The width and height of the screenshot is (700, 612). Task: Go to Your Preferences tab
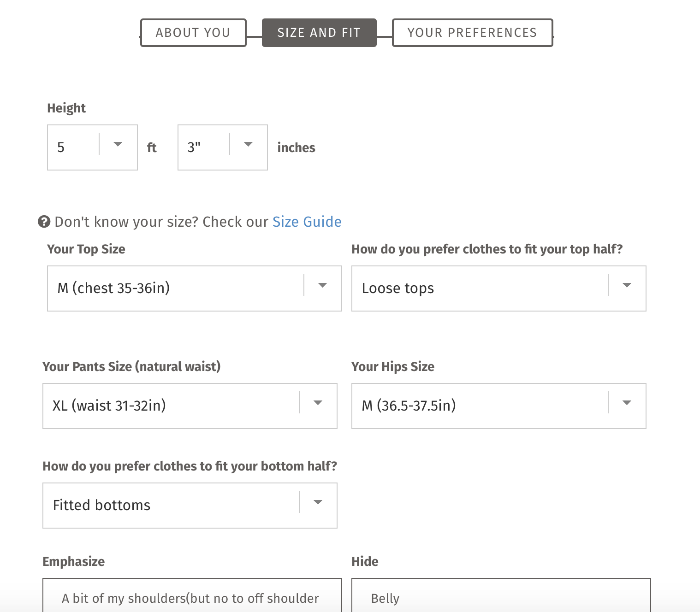[472, 33]
